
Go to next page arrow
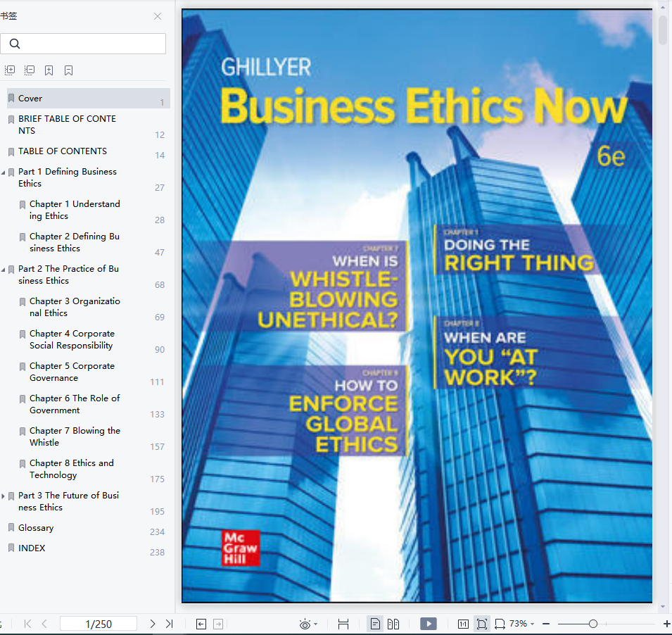pyautogui.click(x=153, y=624)
